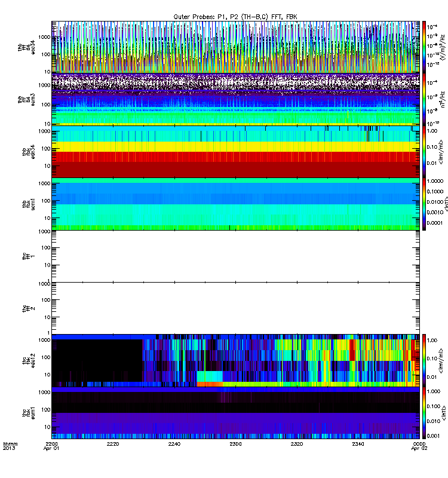
Task: Click the '<|nT|>' unit label beside thc fbk scm1
Action: (x=444, y=413)
